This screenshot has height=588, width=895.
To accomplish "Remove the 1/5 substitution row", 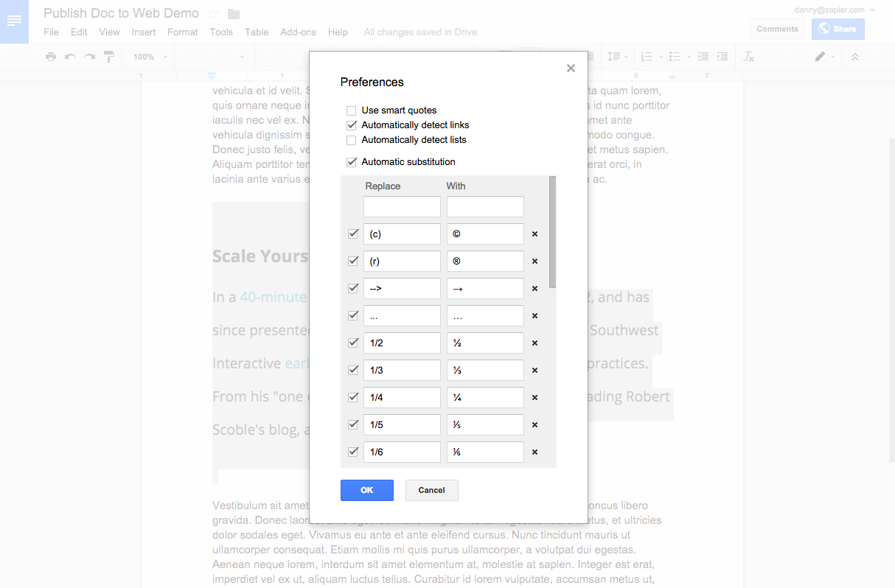I will click(x=535, y=425).
